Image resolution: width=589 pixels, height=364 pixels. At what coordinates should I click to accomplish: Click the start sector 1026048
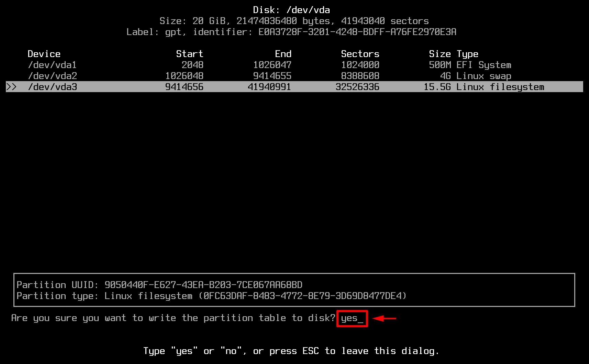(x=184, y=76)
